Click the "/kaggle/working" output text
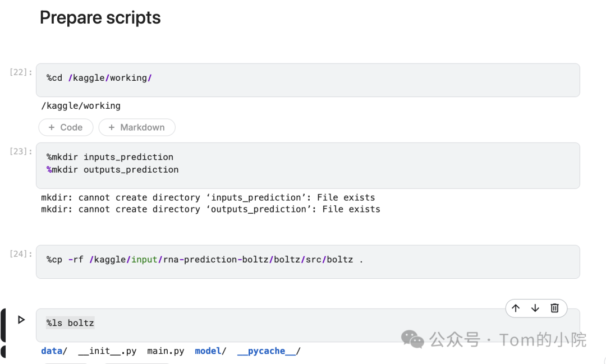Image resolution: width=606 pixels, height=364 pixels. point(81,105)
